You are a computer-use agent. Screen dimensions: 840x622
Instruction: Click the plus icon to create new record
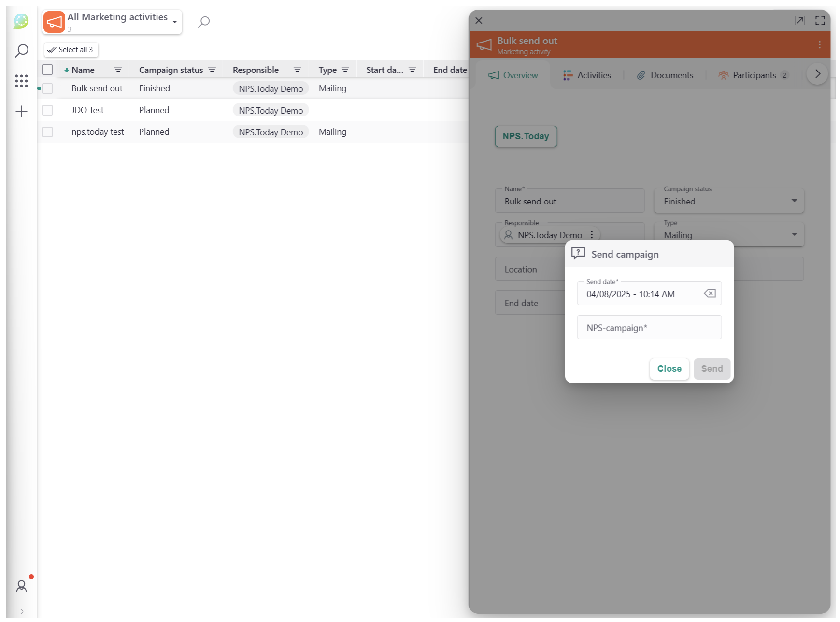click(21, 112)
